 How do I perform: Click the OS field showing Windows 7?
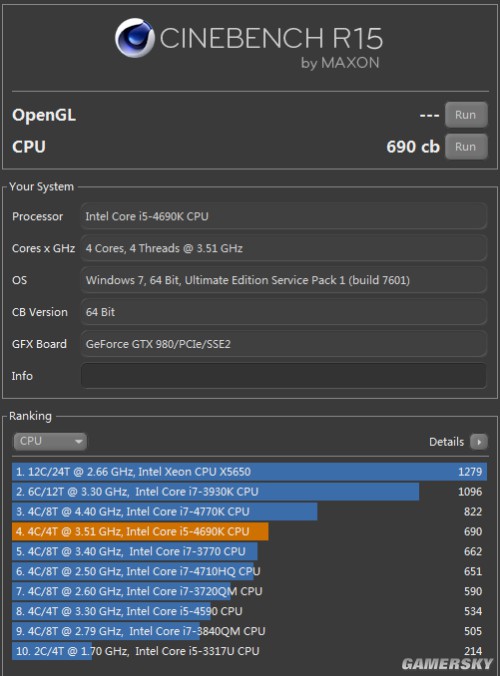click(x=284, y=280)
